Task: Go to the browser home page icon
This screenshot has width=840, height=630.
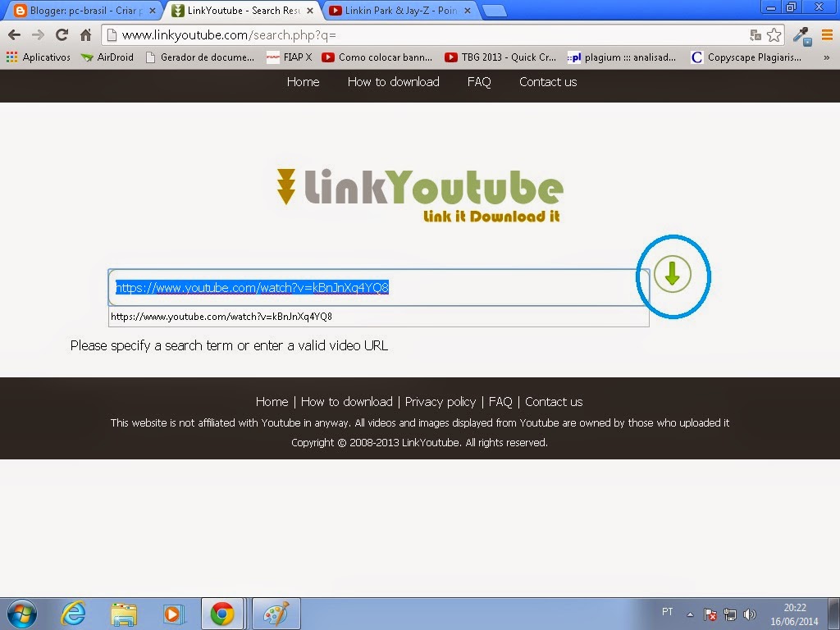Action: point(85,34)
